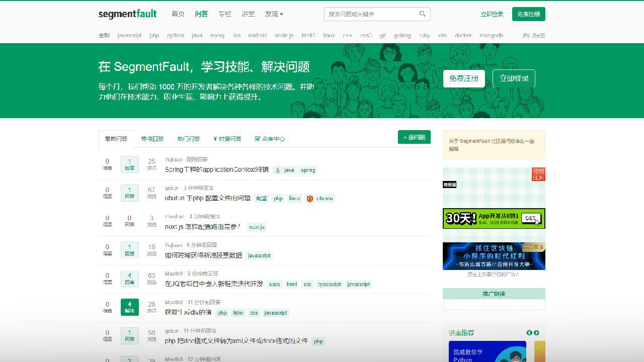Click username zhushan
Screen dimensions: 644x362
click(175, 217)
